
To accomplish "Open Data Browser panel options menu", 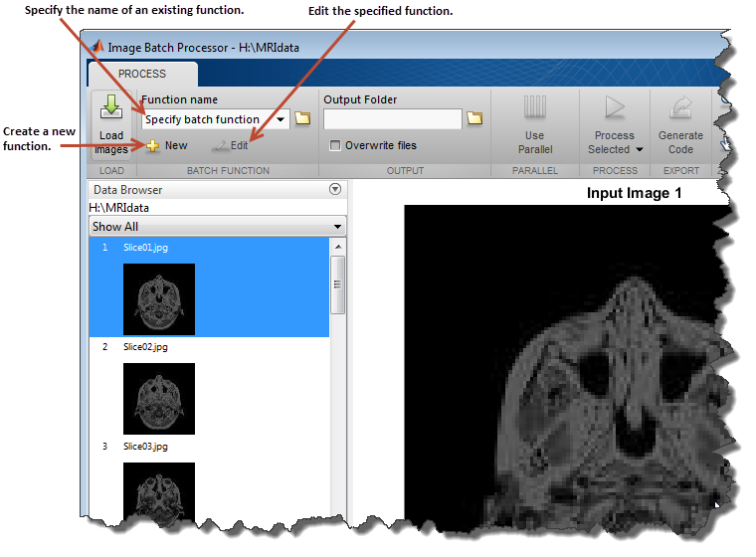I will coord(335,189).
